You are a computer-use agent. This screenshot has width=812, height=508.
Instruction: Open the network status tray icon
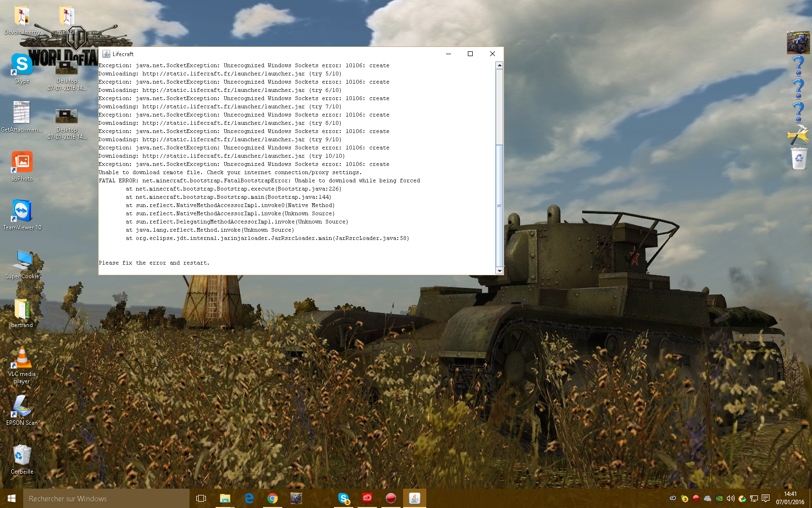click(x=754, y=498)
